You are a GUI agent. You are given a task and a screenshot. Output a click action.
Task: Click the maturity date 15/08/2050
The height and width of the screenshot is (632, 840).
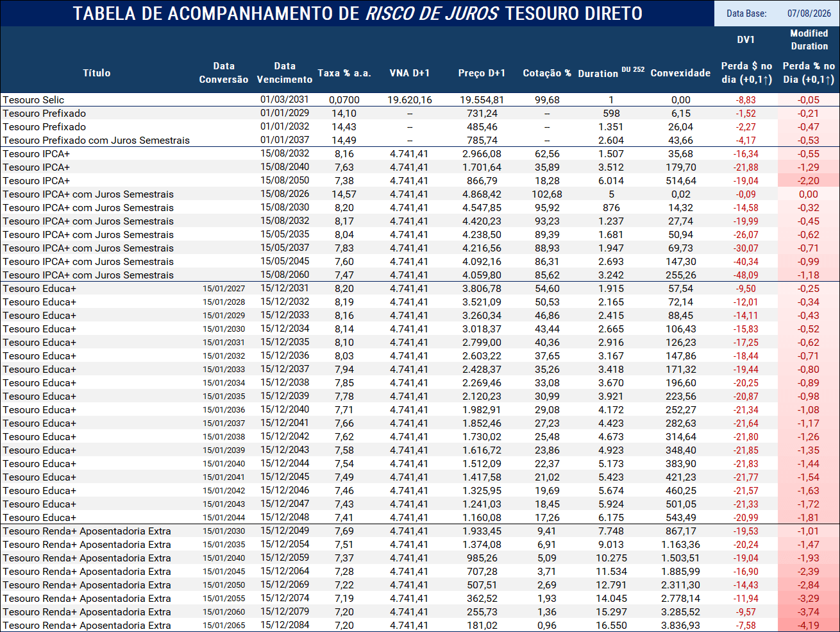285,180
